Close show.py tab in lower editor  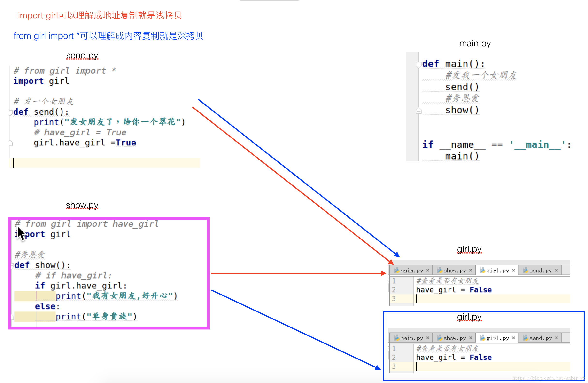click(471, 338)
